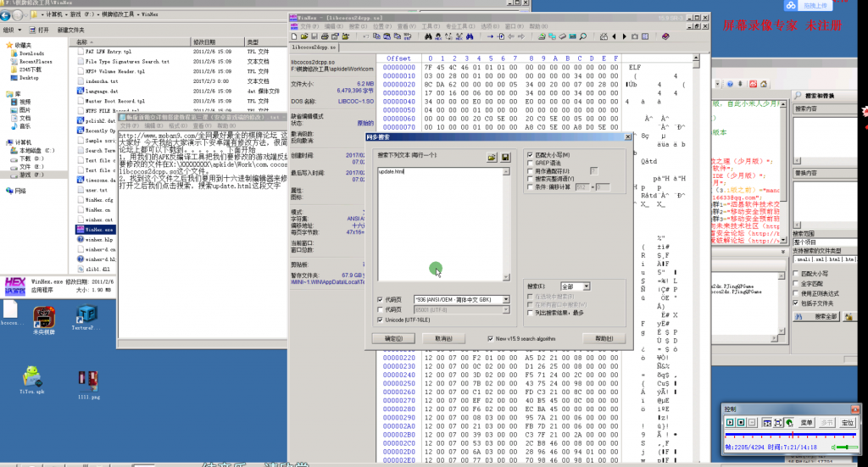Image resolution: width=868 pixels, height=467 pixels.
Task: Click the help book icon in WinHex toolbar
Action: coord(666,36)
